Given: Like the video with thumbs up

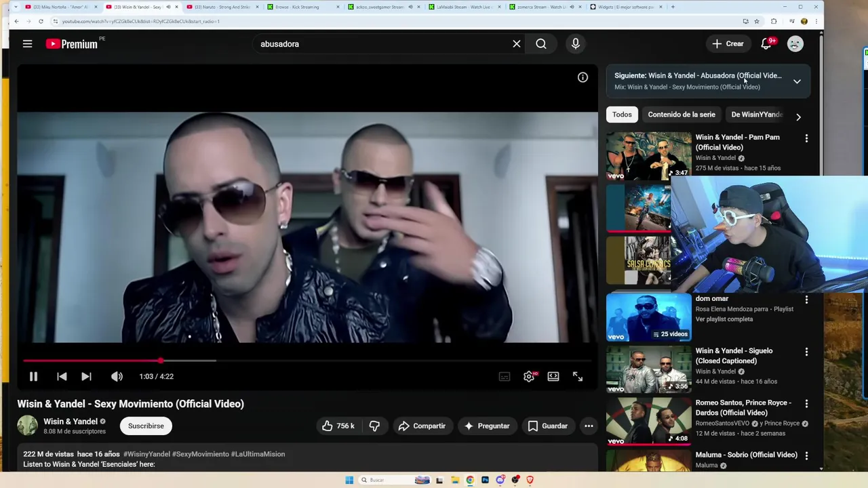Looking at the screenshot, I should click(x=338, y=426).
